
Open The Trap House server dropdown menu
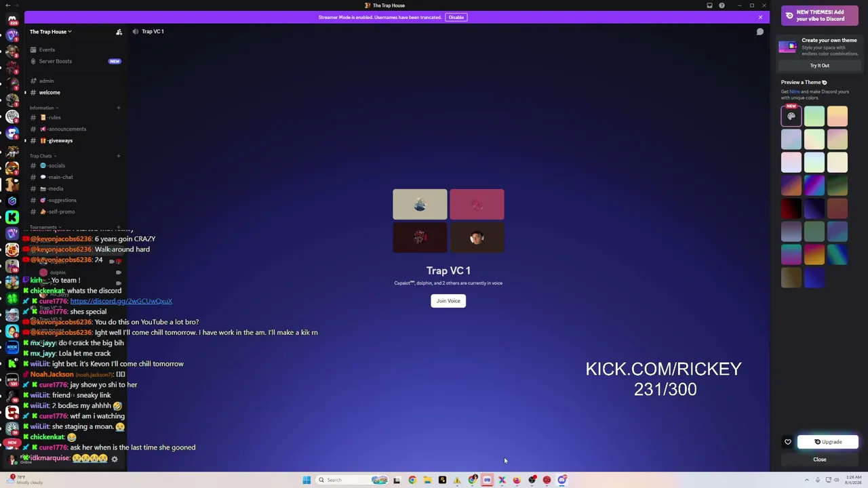[x=51, y=32]
